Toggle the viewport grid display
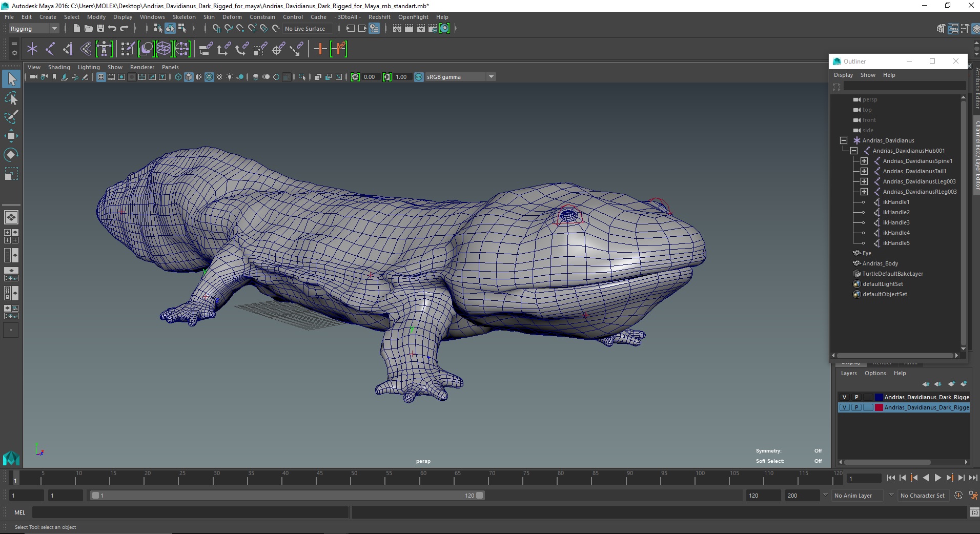The image size is (980, 534). (101, 77)
